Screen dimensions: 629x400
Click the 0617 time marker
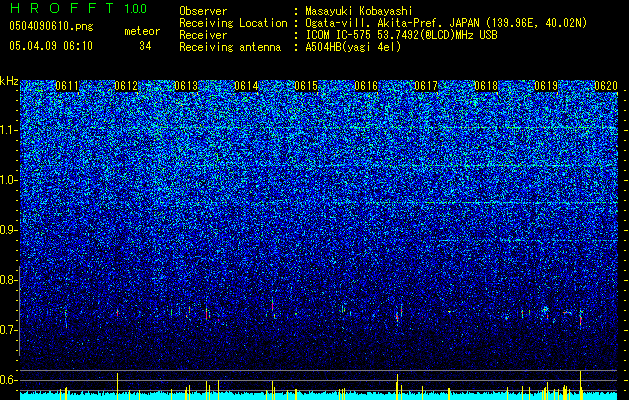tap(426, 86)
